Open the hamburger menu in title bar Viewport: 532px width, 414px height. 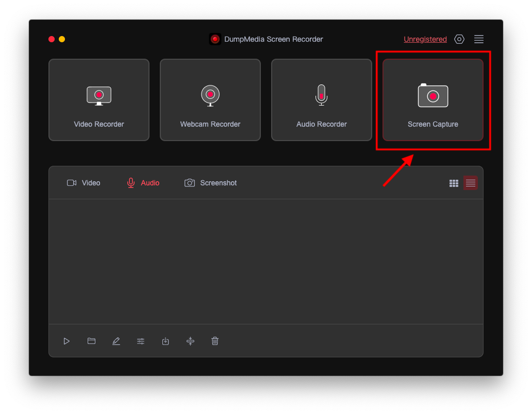479,39
